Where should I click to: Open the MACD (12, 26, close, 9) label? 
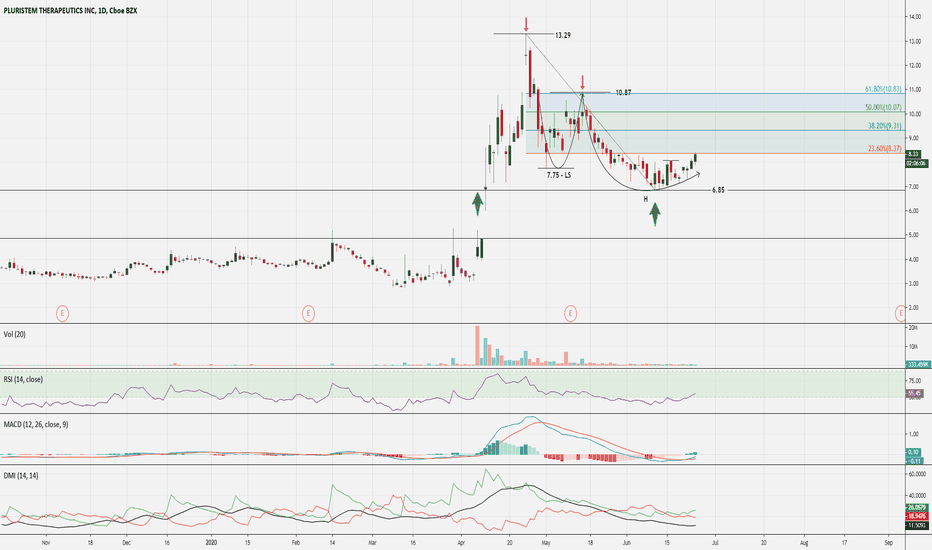pyautogui.click(x=36, y=425)
